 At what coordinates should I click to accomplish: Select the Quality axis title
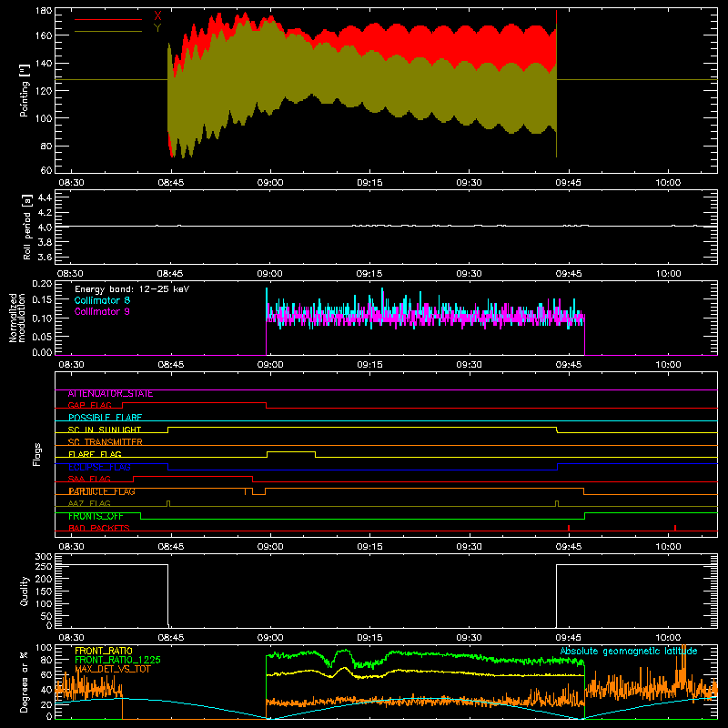(x=25, y=591)
